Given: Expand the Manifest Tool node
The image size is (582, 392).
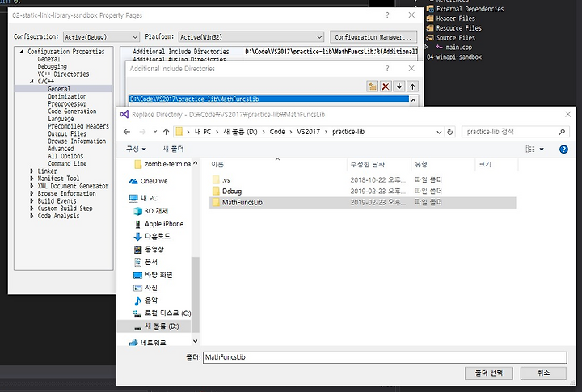Looking at the screenshot, I should pyautogui.click(x=32, y=179).
